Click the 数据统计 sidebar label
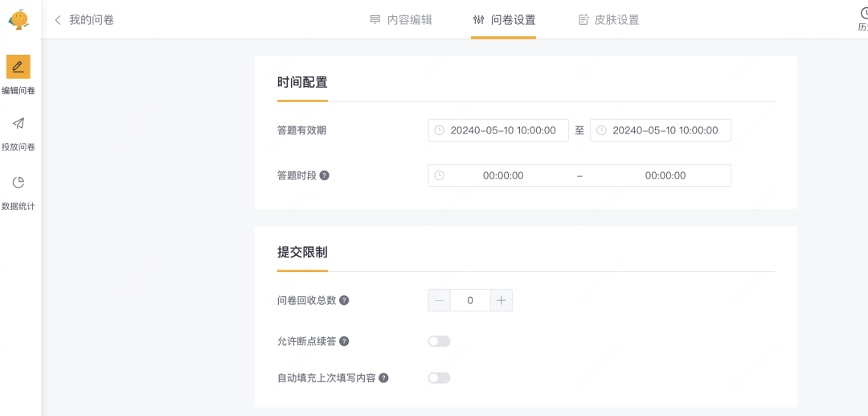Image resolution: width=868 pixels, height=416 pixels. (x=18, y=207)
